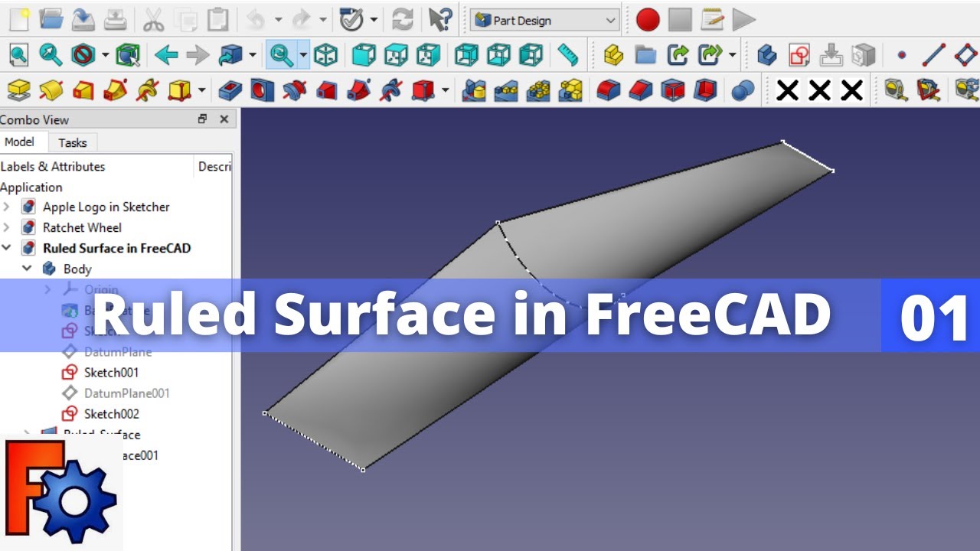This screenshot has height=551, width=980.
Task: Click the Fit All view icon
Action: click(x=18, y=54)
